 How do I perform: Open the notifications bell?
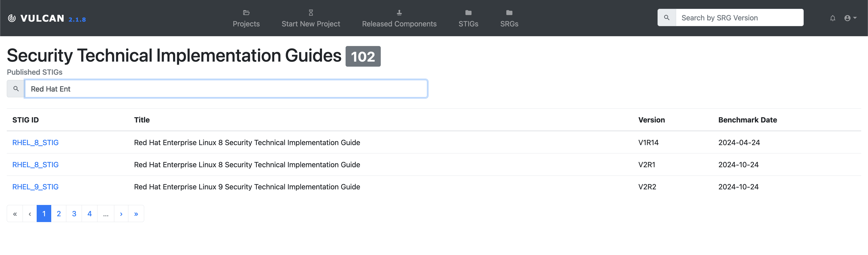pyautogui.click(x=832, y=18)
